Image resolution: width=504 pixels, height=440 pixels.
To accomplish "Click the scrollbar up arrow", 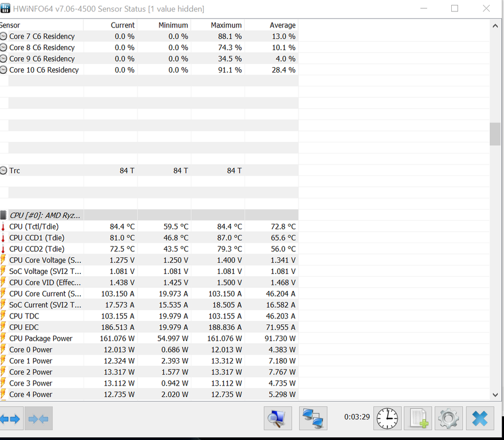I will tap(495, 26).
